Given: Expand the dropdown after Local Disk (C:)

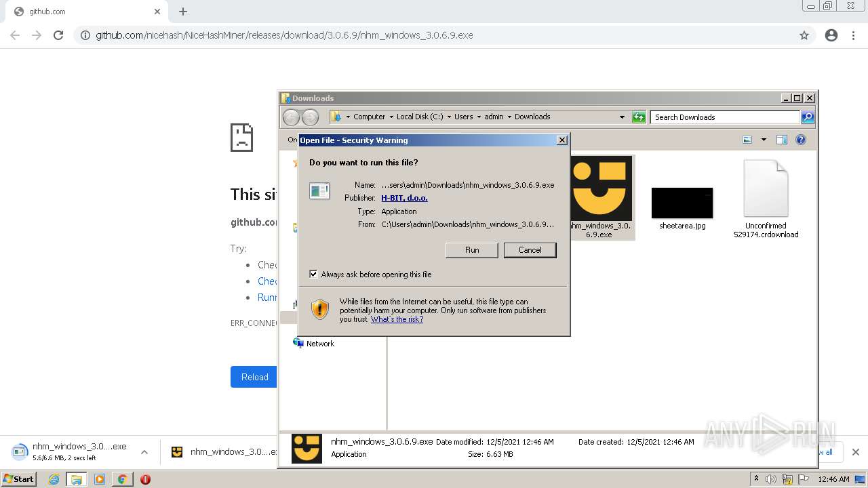Looking at the screenshot, I should [x=449, y=117].
